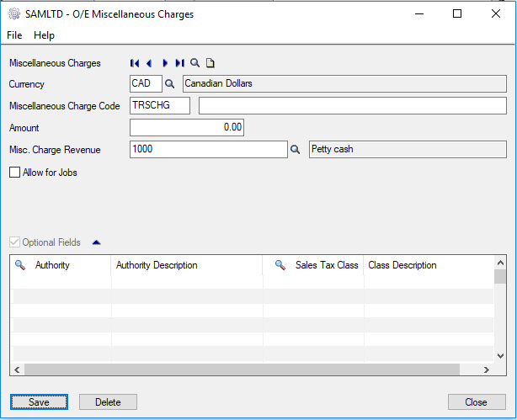Viewport: 517px width, 420px height.
Task: Maximize the Miscellaneous Charges window
Action: 457,13
